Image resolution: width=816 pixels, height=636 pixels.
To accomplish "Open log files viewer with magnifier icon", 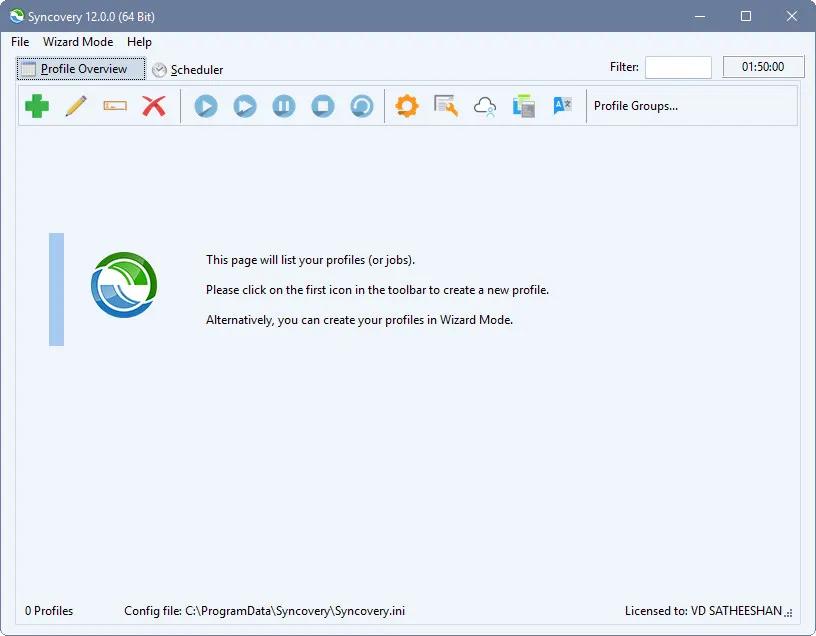I will [x=446, y=106].
